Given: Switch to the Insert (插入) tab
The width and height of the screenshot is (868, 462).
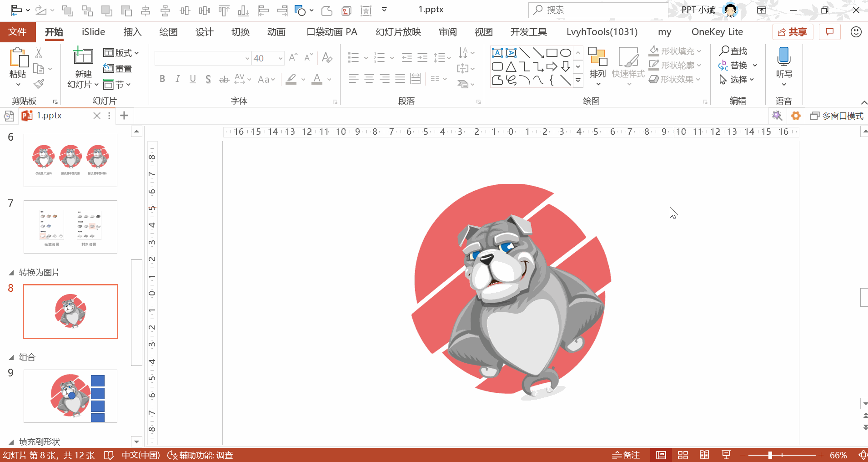Looking at the screenshot, I should pyautogui.click(x=133, y=32).
